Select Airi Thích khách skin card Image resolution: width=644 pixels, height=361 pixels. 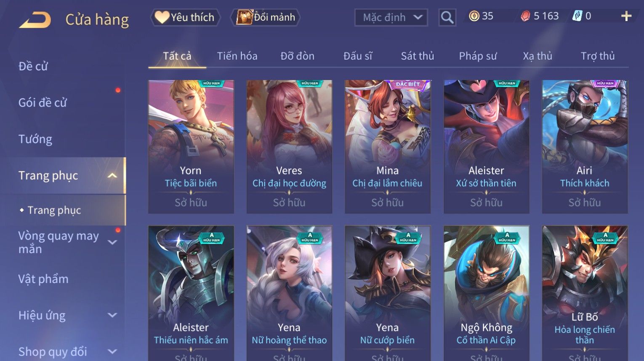pyautogui.click(x=585, y=147)
